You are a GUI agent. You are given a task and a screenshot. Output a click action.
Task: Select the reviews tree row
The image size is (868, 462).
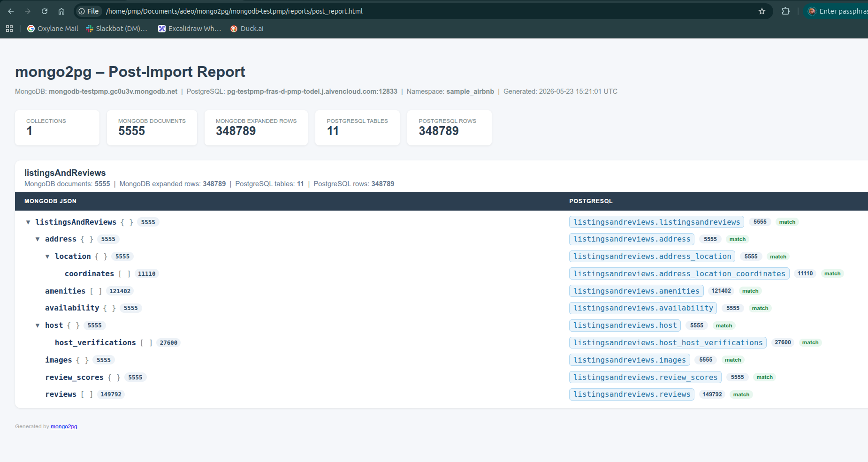(84, 394)
